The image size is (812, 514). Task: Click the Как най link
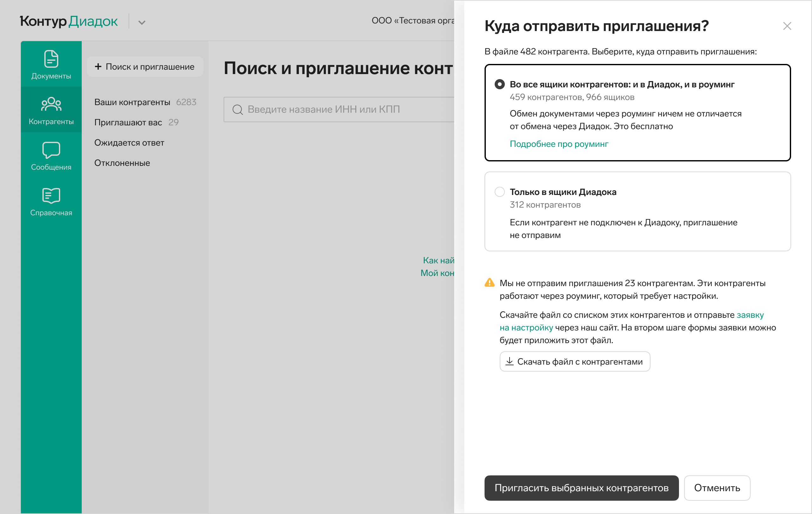click(438, 260)
